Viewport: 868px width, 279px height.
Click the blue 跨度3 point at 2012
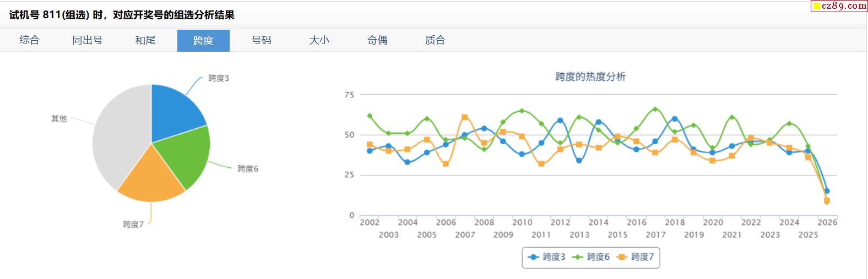click(x=560, y=120)
